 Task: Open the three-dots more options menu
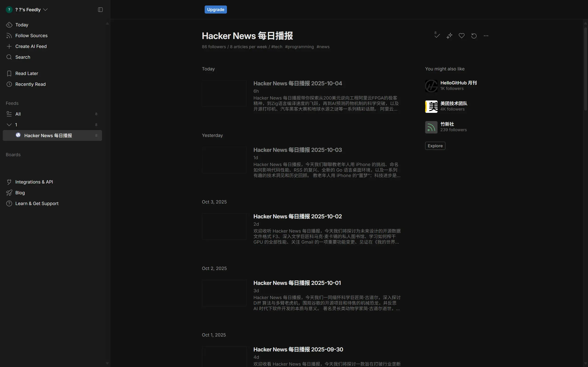click(486, 36)
